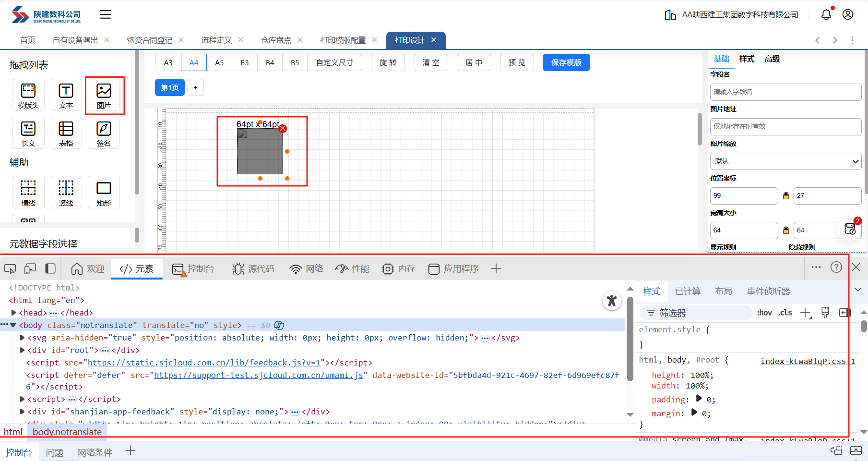868x461 pixels.
Task: Toggle device emulation in DevTools
Action: (x=30, y=269)
